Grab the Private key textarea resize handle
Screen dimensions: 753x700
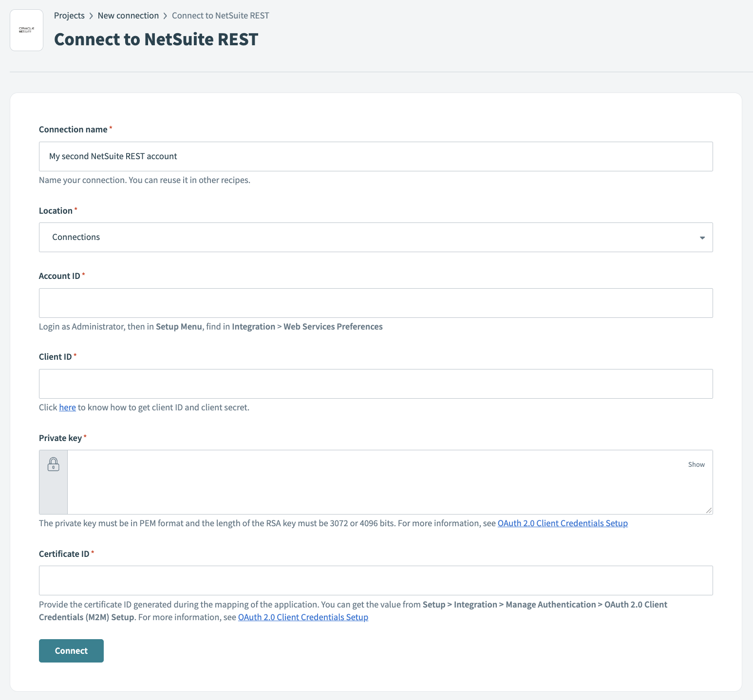709,510
